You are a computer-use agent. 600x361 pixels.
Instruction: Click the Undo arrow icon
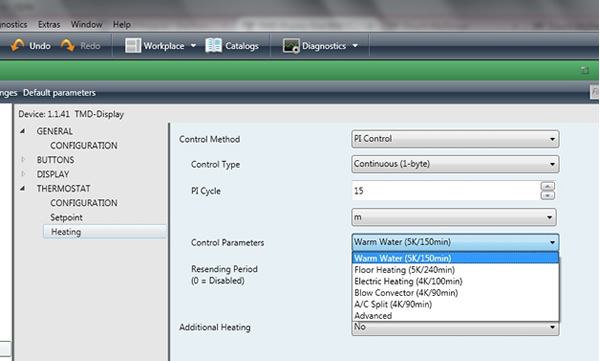click(x=18, y=45)
